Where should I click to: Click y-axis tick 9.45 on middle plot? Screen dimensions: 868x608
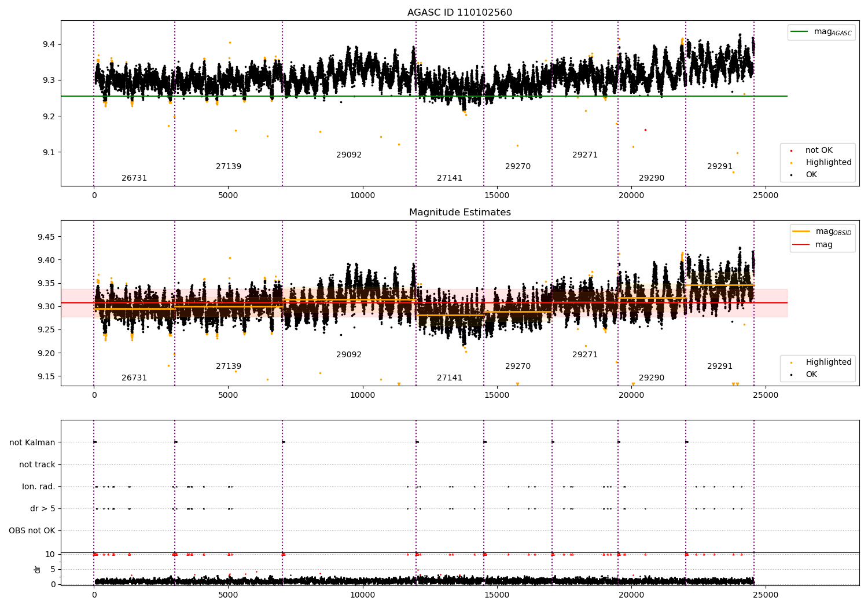[x=46, y=237]
